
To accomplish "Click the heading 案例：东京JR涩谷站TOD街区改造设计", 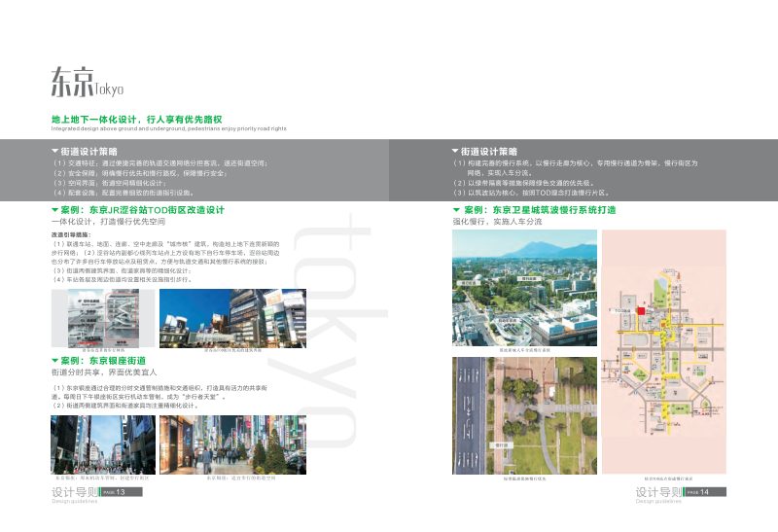I will tap(142, 210).
